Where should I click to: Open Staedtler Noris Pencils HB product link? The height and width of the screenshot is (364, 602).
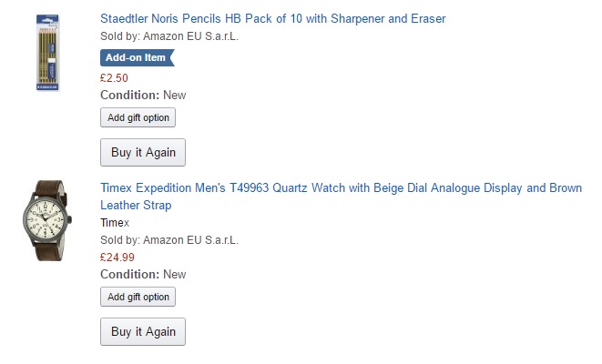coord(273,19)
